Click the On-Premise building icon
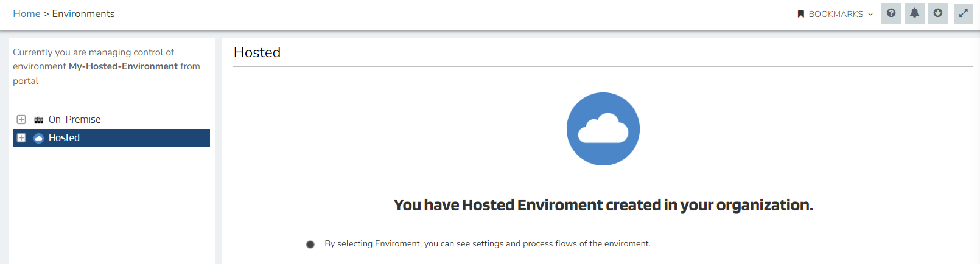This screenshot has width=980, height=264. [38, 120]
